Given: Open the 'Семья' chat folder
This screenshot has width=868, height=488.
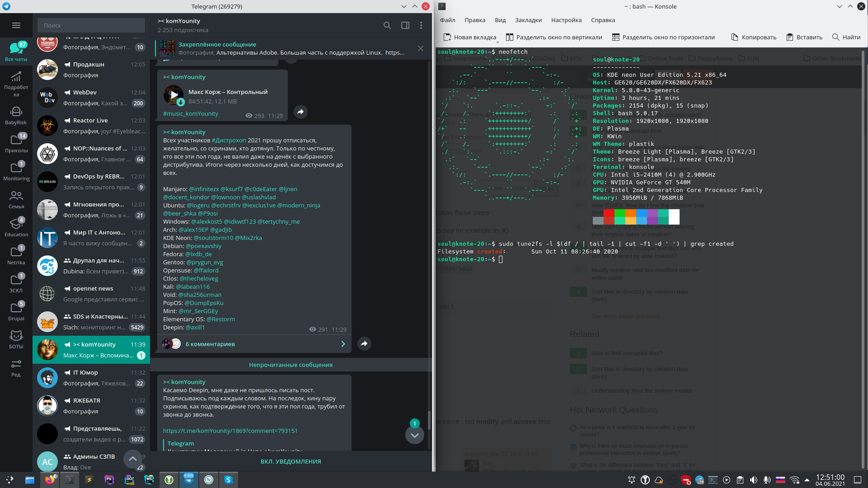Looking at the screenshot, I should click(x=16, y=199).
